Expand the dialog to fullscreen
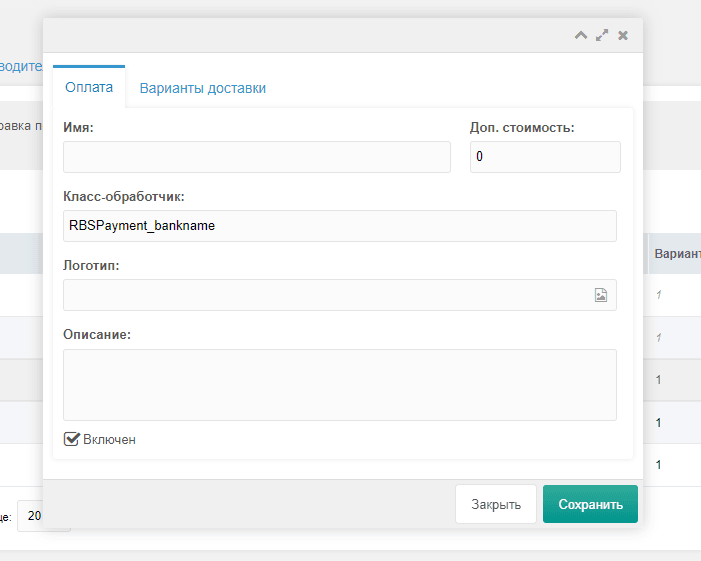 click(x=602, y=35)
